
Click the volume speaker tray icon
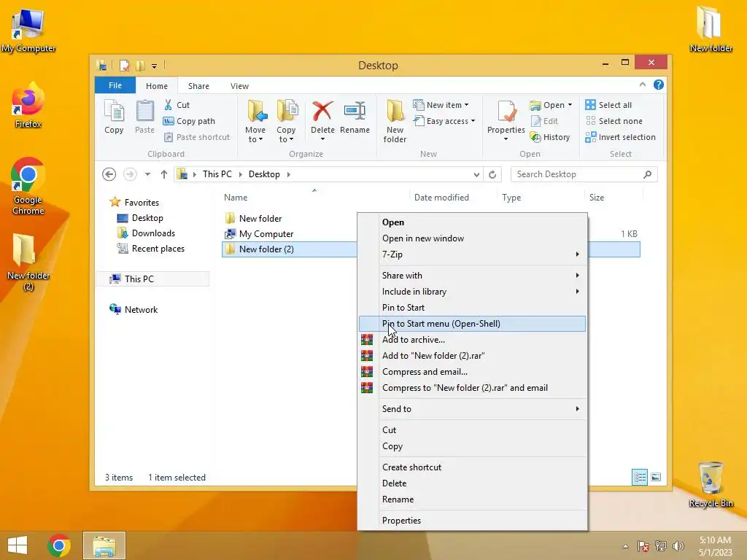[x=678, y=546]
